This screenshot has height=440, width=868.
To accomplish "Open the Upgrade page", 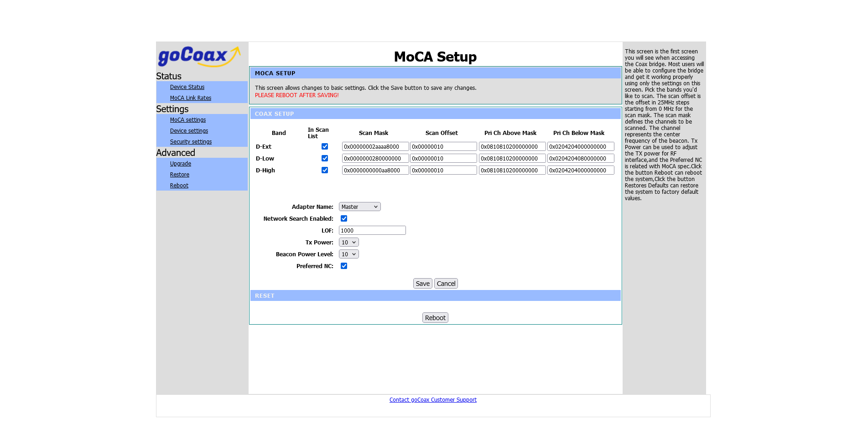I will pyautogui.click(x=181, y=164).
